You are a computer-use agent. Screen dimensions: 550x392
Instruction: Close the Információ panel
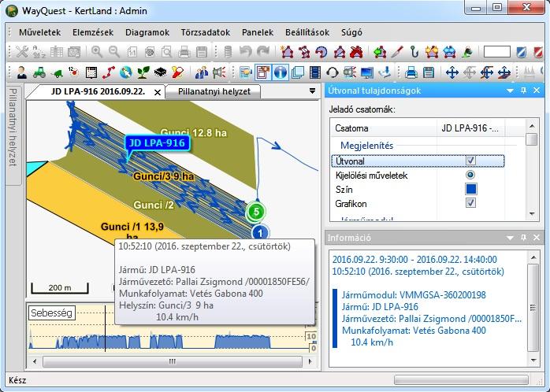coord(537,238)
